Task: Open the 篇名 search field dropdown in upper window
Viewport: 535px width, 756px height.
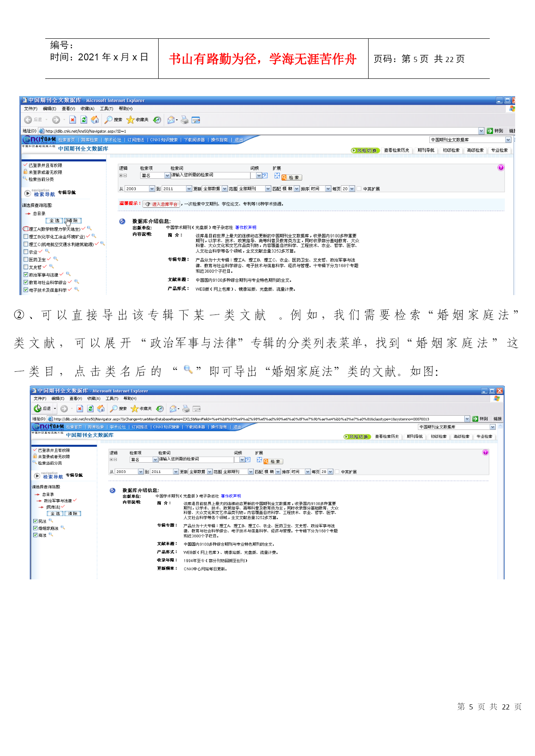Action: click(x=167, y=175)
